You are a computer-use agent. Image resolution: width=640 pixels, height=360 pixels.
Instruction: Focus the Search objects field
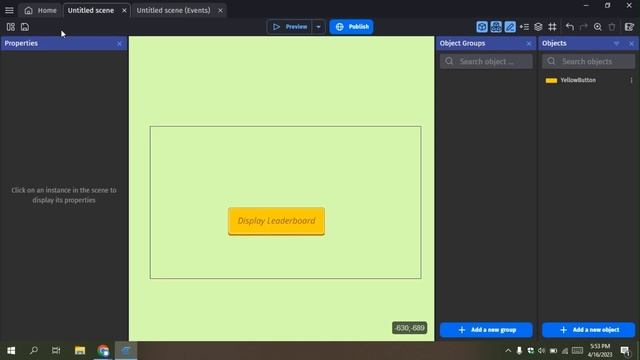tap(588, 61)
